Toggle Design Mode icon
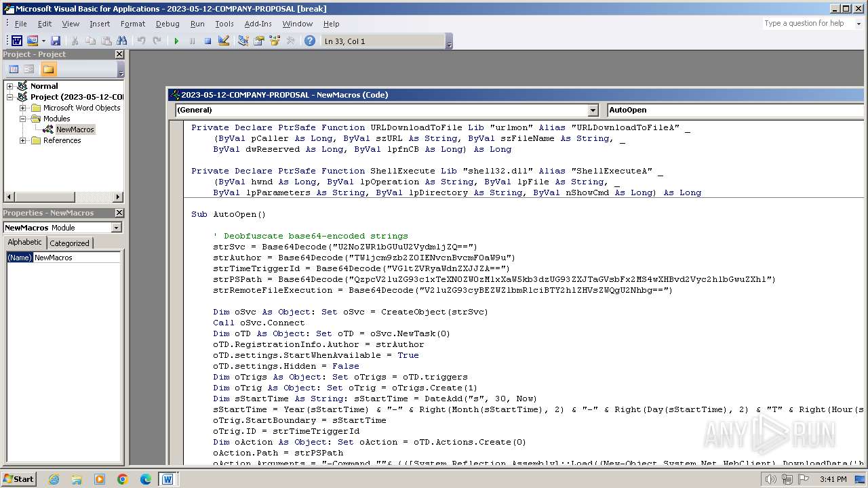Screen dimensions: 868x488 click(223, 41)
